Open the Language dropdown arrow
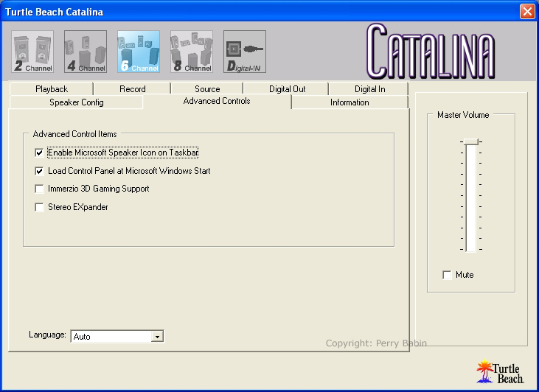The width and height of the screenshot is (539, 392). click(156, 337)
